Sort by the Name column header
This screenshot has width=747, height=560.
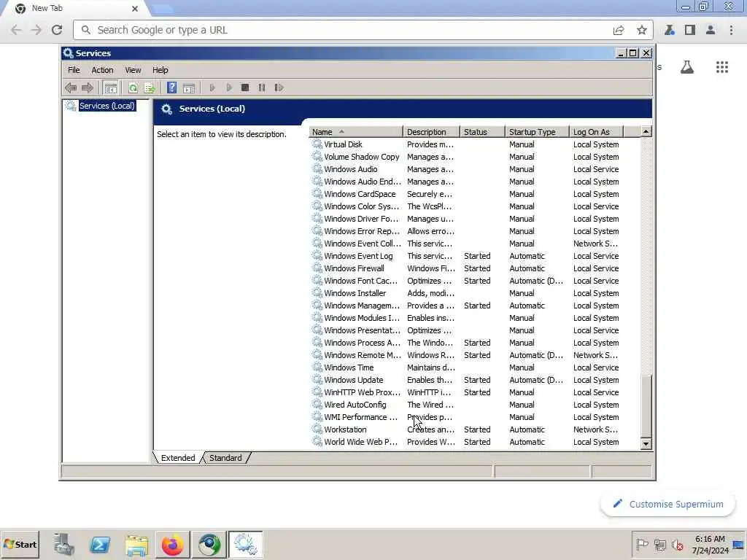coord(356,132)
